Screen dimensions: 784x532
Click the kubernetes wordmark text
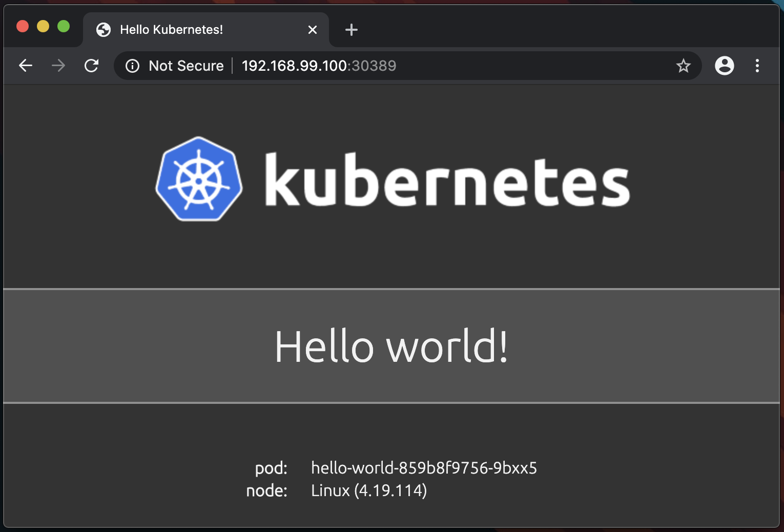(447, 180)
